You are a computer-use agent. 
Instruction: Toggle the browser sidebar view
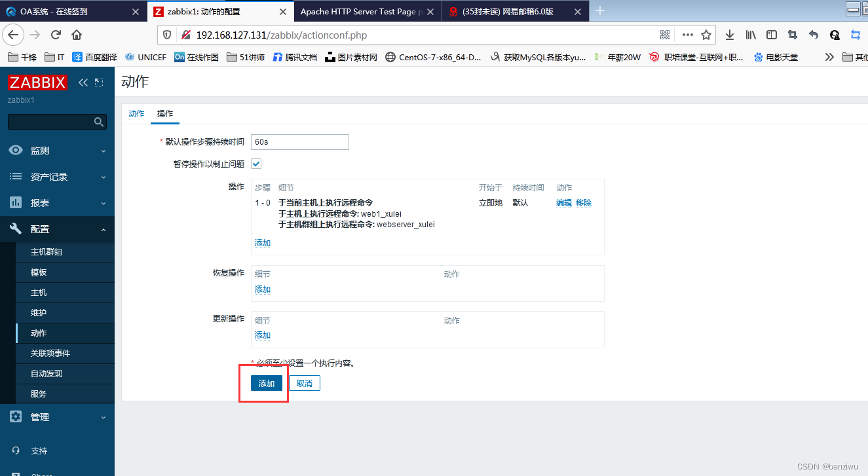coord(772,35)
